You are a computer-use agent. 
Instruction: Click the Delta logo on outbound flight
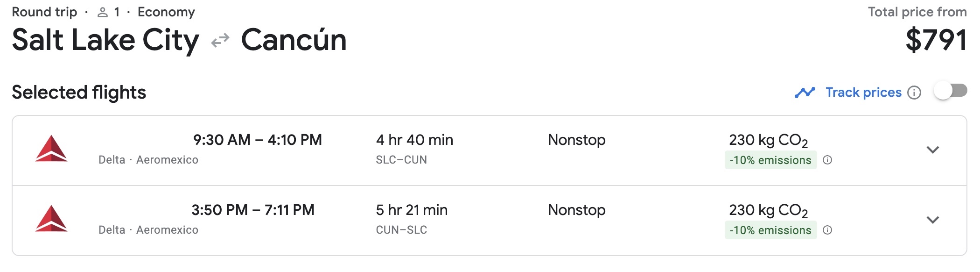point(51,149)
